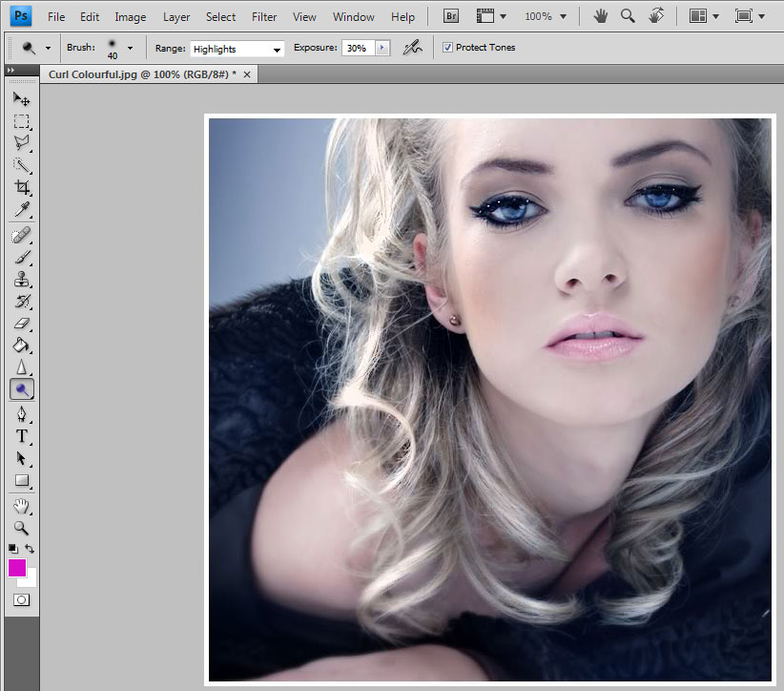Open the Filter menu
The image size is (784, 691).
tap(264, 17)
